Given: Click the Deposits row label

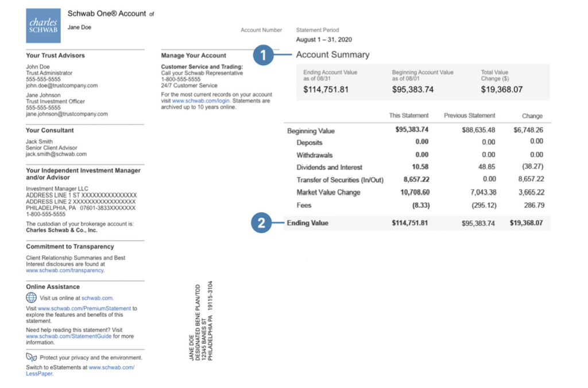Looking at the screenshot, I should point(310,143).
